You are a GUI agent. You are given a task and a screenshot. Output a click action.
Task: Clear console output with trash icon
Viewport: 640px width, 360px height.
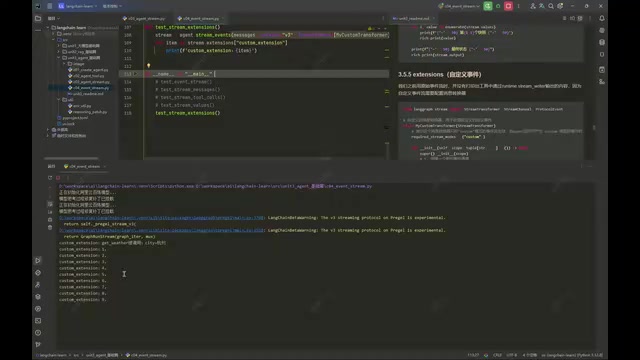point(50,227)
